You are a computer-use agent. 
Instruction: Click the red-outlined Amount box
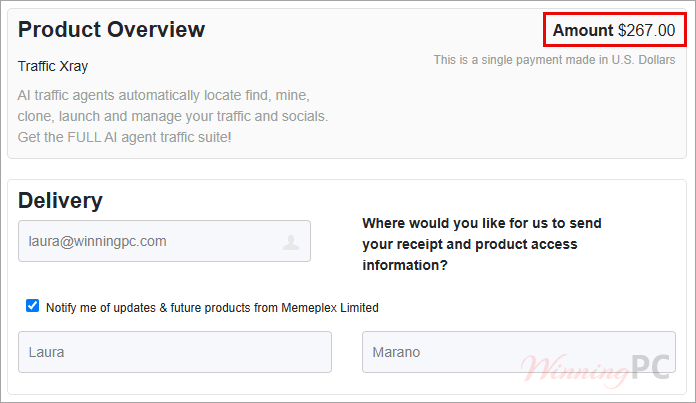click(x=615, y=30)
